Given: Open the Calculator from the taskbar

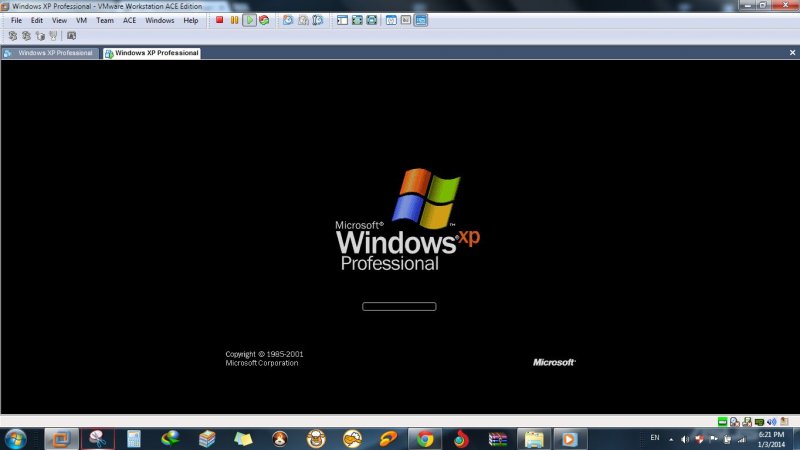Looking at the screenshot, I should point(134,439).
